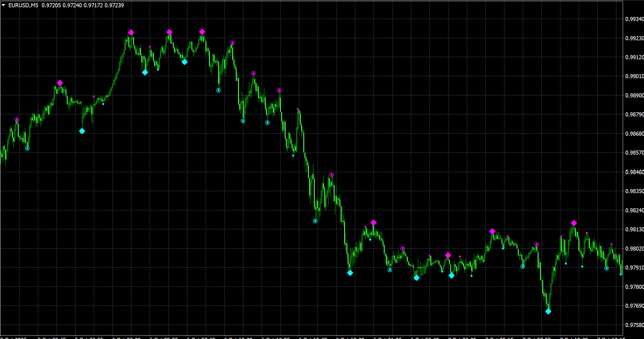Select the leftmost cyan diamond marker

point(82,131)
